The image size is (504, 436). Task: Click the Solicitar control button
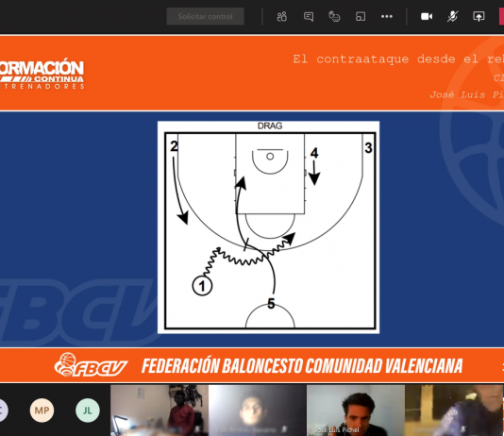click(205, 16)
